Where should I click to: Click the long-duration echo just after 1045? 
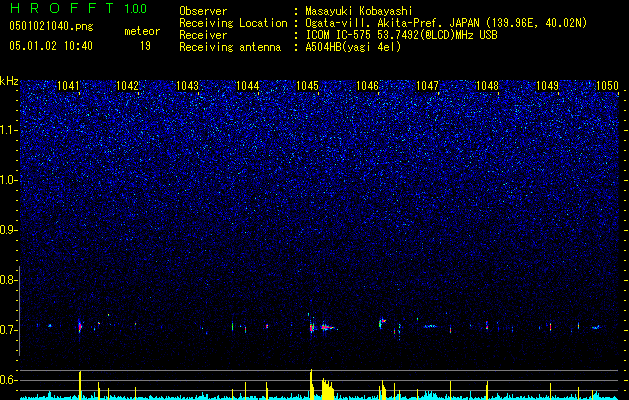click(x=329, y=327)
